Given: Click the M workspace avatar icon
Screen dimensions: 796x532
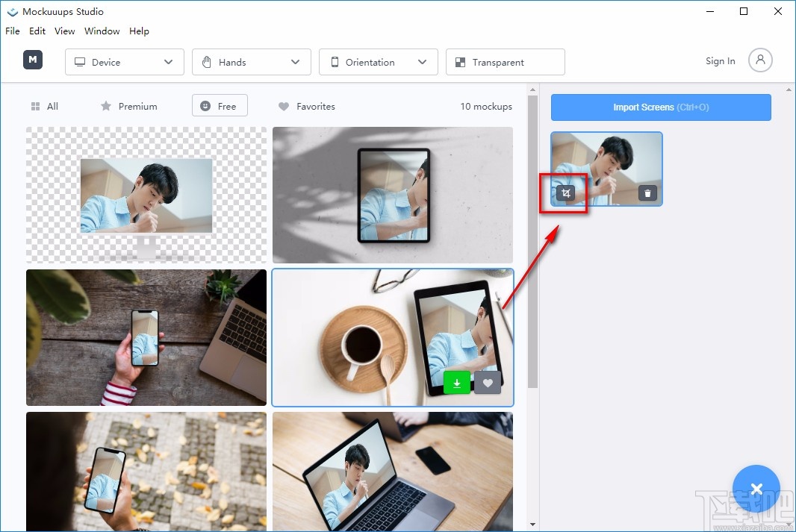Looking at the screenshot, I should tap(32, 60).
